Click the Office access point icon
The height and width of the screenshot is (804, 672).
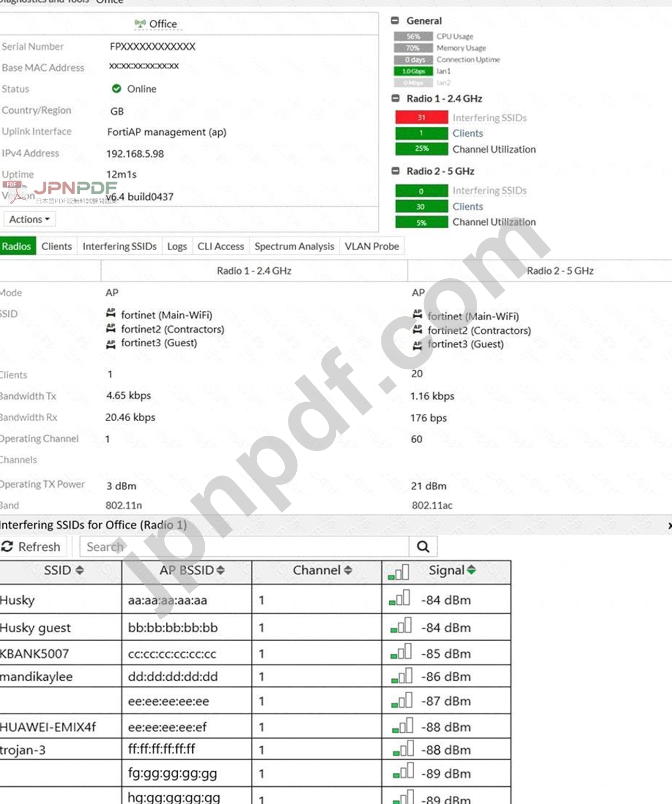click(140, 23)
